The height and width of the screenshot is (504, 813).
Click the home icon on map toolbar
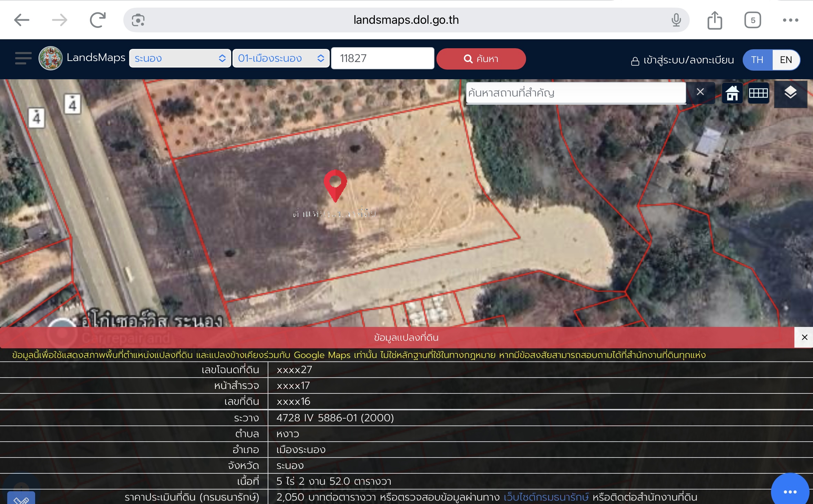732,93
